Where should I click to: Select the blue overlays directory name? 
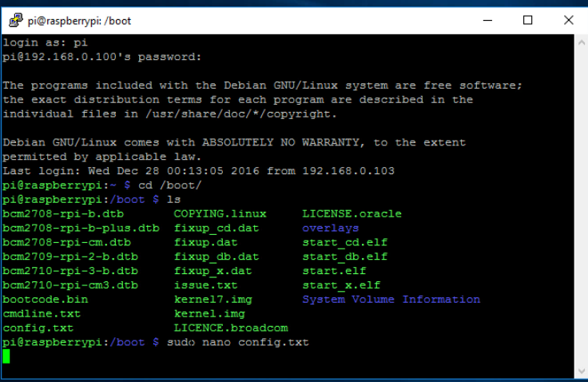(x=330, y=228)
